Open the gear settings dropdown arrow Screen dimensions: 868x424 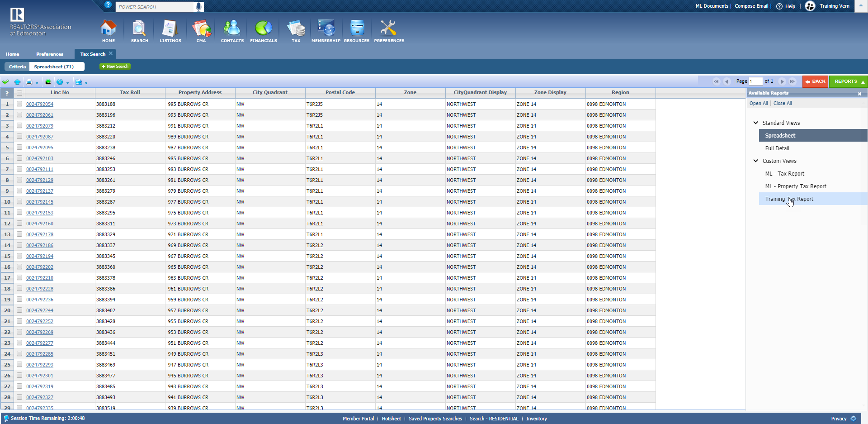[x=67, y=83]
